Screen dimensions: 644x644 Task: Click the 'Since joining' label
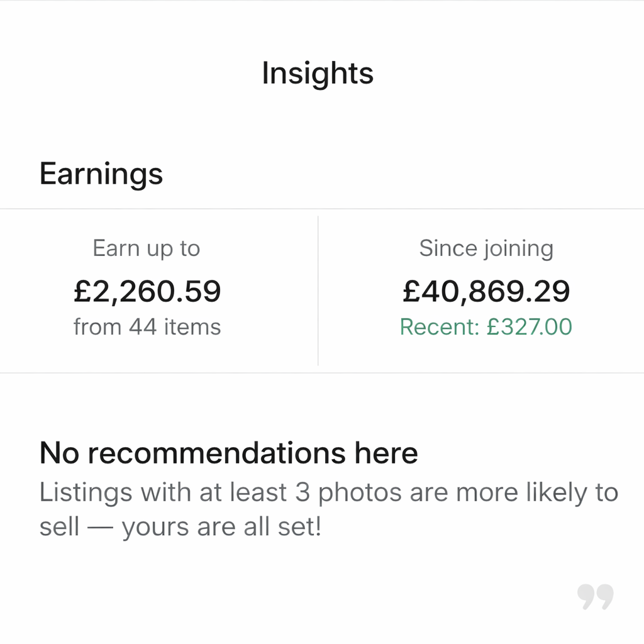(x=486, y=248)
